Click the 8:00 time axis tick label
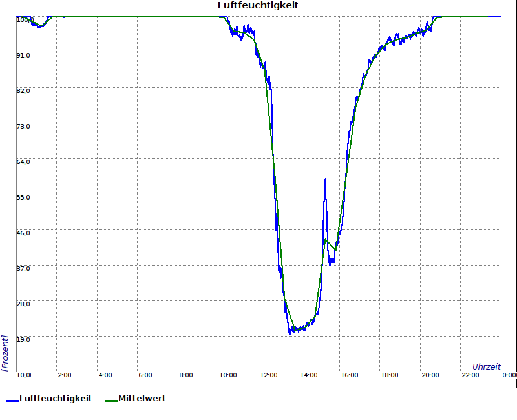 click(186, 375)
